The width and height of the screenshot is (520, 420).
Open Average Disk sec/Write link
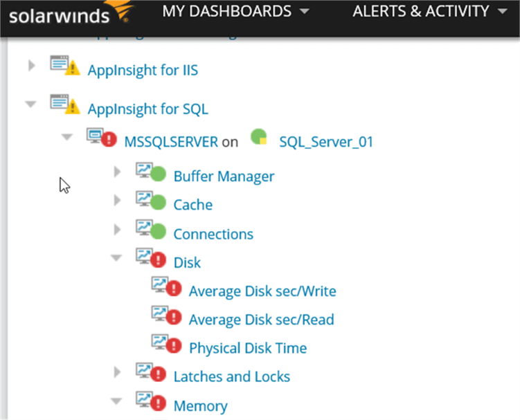click(262, 291)
